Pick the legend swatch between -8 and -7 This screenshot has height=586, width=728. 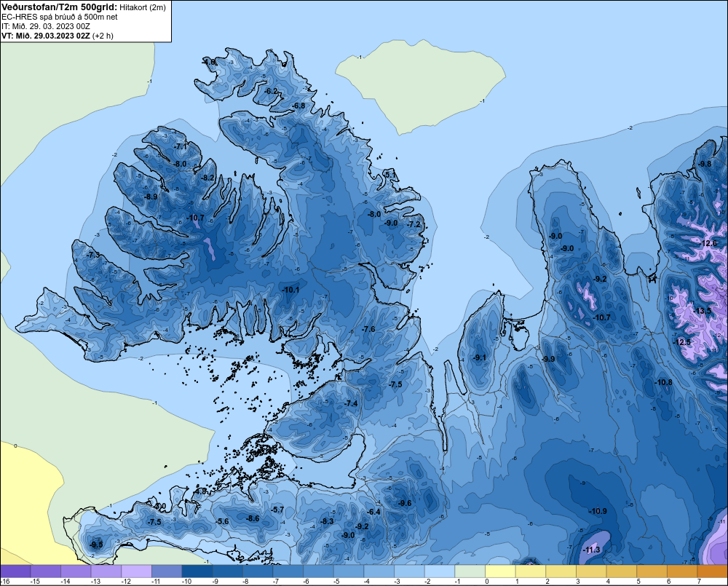click(x=258, y=571)
